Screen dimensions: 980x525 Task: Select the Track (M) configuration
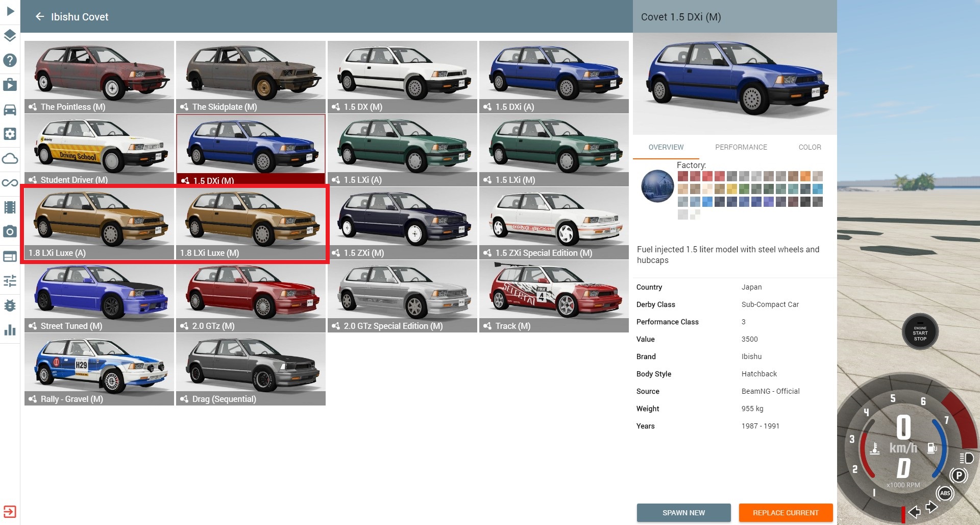[554, 296]
